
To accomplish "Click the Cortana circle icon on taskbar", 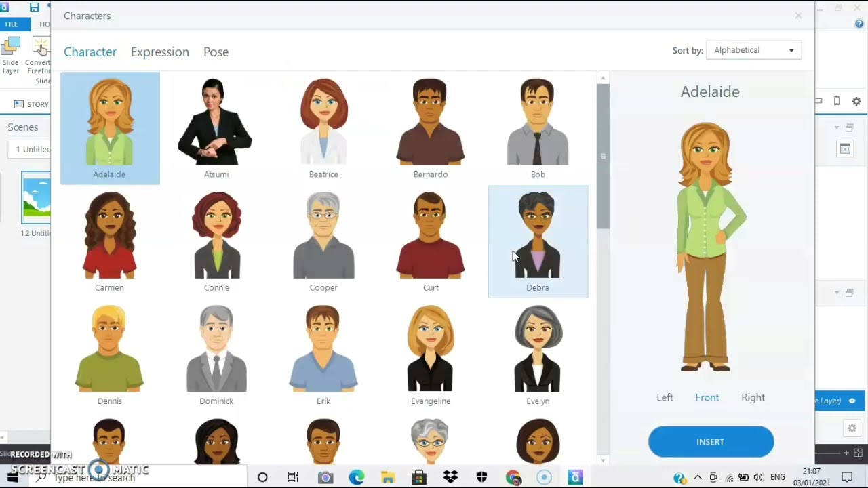I will pos(262,478).
